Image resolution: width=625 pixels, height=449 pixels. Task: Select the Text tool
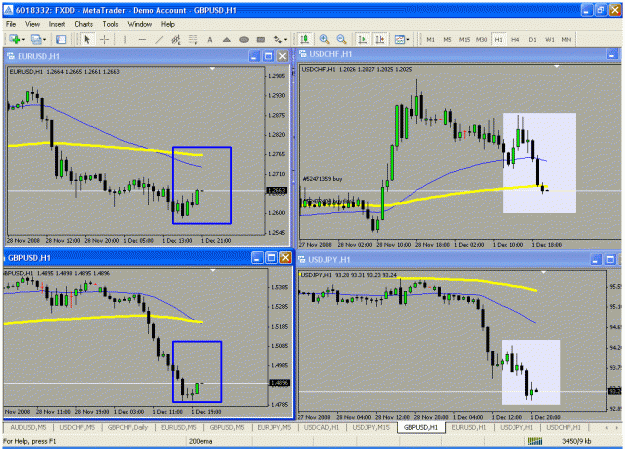click(210, 39)
